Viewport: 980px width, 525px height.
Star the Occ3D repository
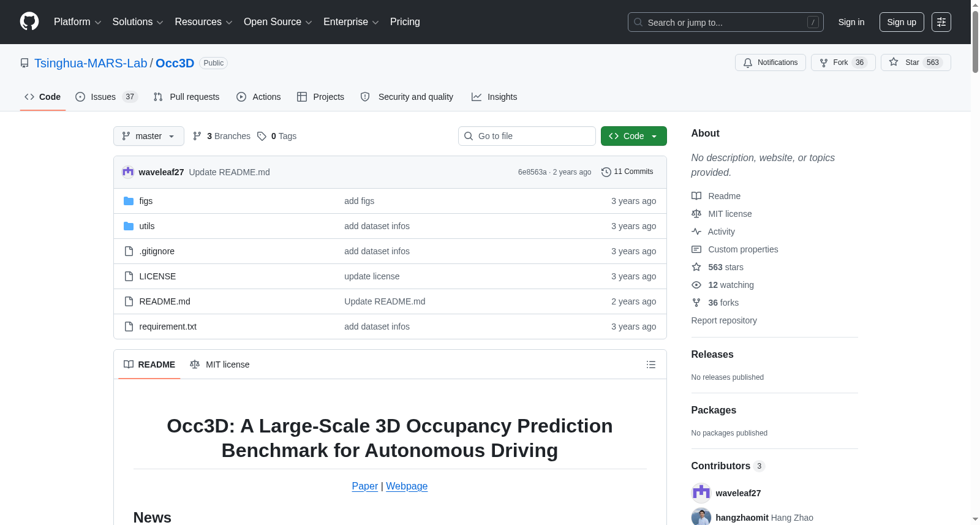coord(916,62)
